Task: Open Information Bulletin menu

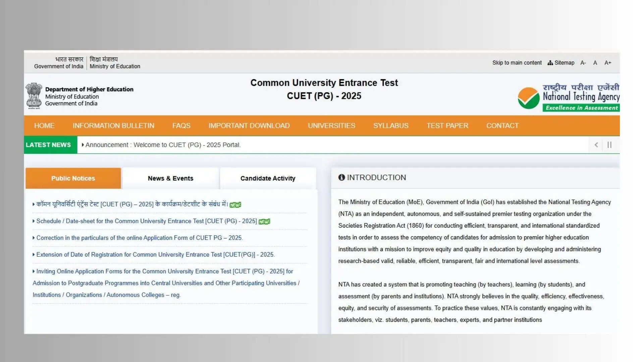Action: (x=113, y=126)
